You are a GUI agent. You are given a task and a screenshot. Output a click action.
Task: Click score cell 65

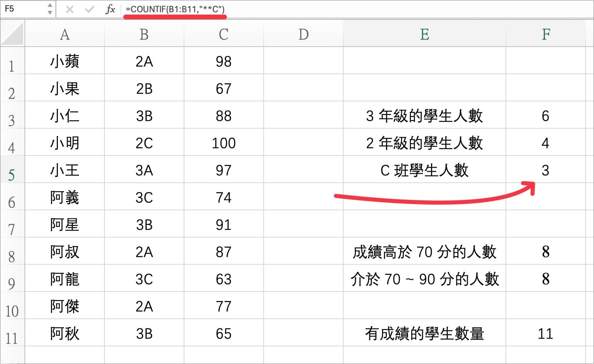(x=224, y=333)
